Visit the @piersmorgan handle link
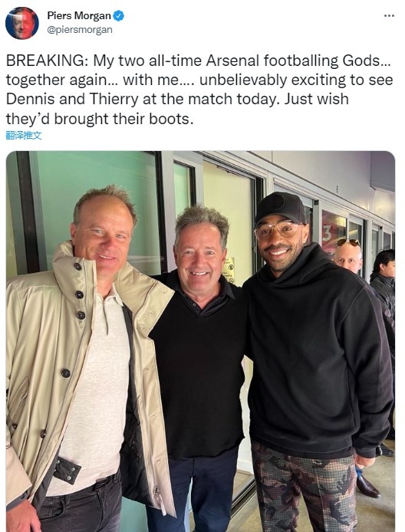 tap(80, 30)
